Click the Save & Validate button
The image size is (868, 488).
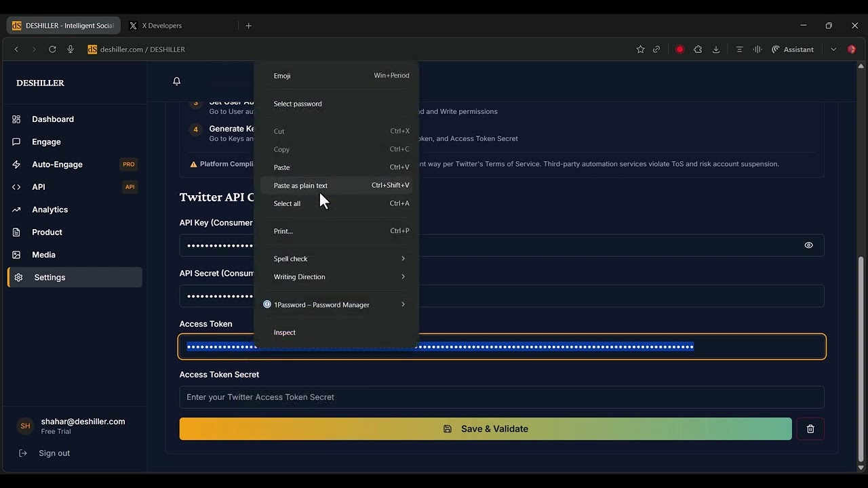[486, 429]
